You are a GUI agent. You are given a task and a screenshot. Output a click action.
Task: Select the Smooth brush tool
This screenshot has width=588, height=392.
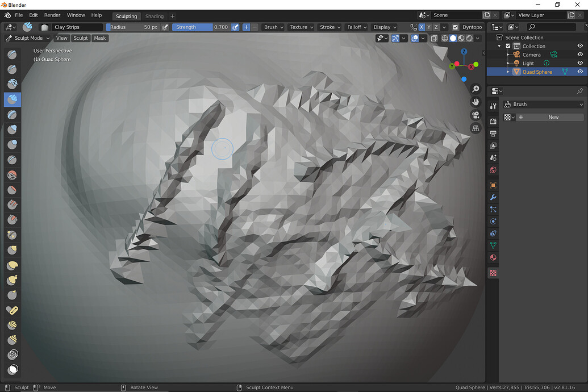coord(12,175)
